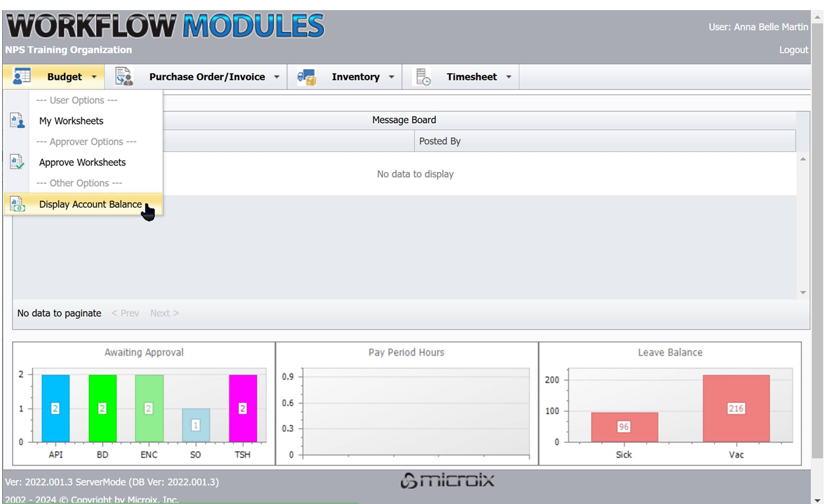Go to Prev message board page
This screenshot has height=504, width=830.
(125, 313)
